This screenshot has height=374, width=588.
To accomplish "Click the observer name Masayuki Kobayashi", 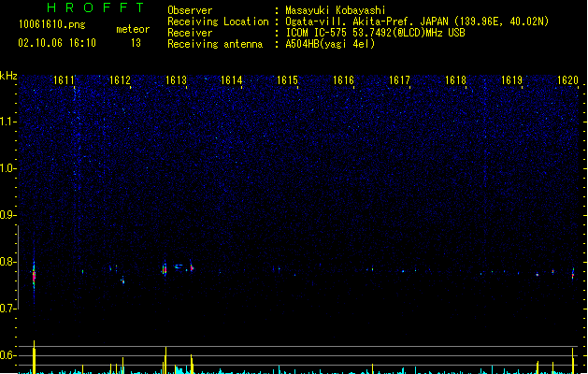I will coord(336,10).
